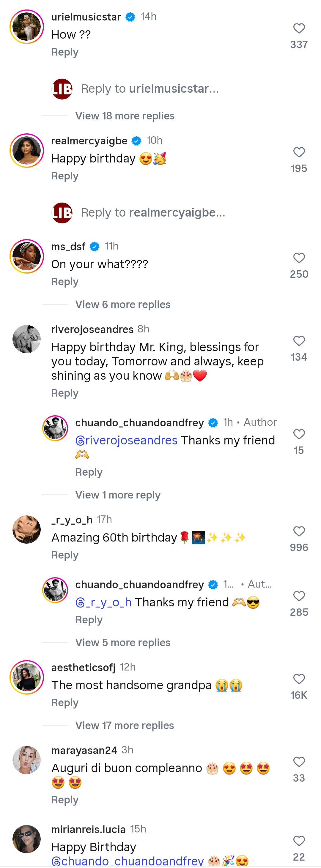Open the @riverojoseandres mention link
This screenshot has height=868, width=321.
125,440
